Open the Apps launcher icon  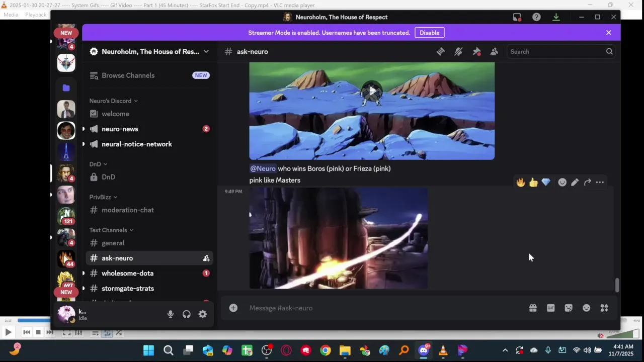pyautogui.click(x=604, y=308)
